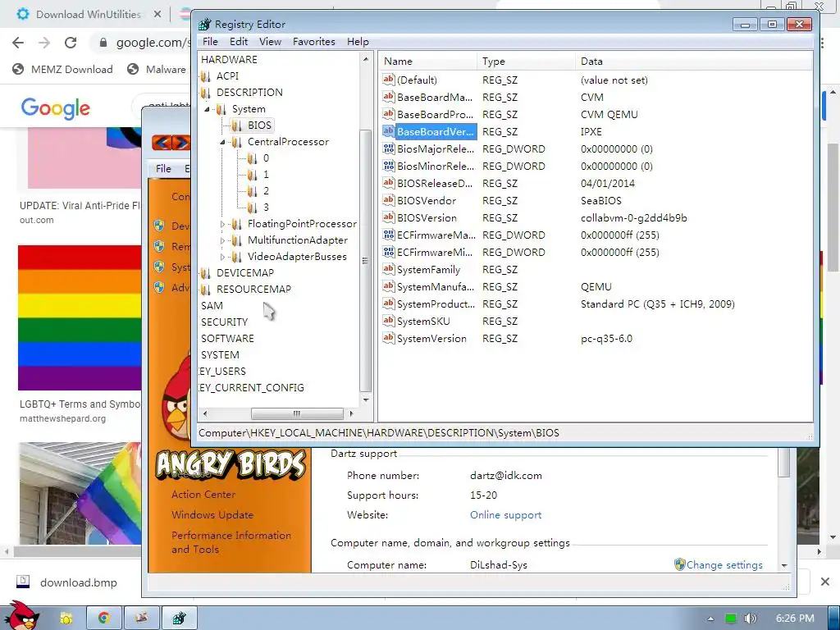
Task: Expand the FloatingPointProcessor key
Action: [223, 224]
